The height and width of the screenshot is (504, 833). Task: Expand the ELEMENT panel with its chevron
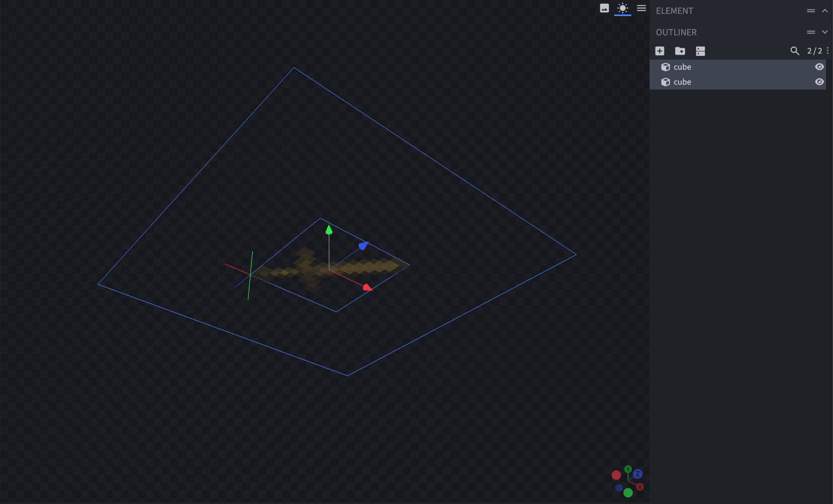pyautogui.click(x=825, y=11)
